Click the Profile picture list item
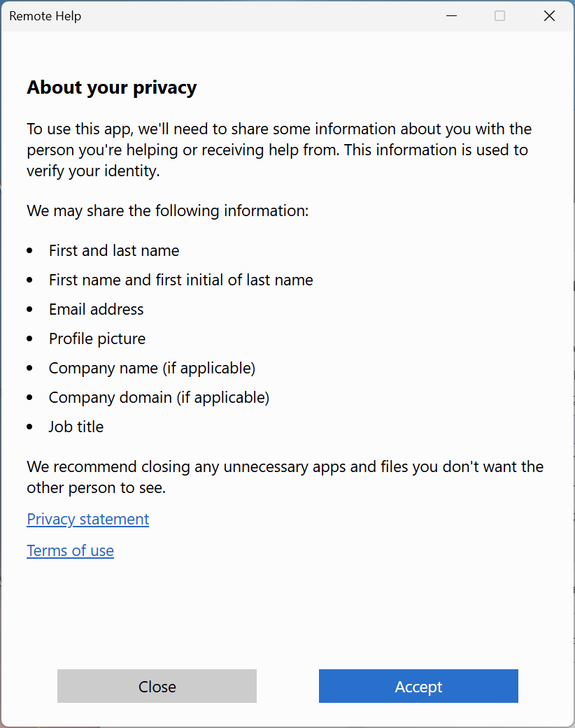This screenshot has width=575, height=728. (97, 339)
